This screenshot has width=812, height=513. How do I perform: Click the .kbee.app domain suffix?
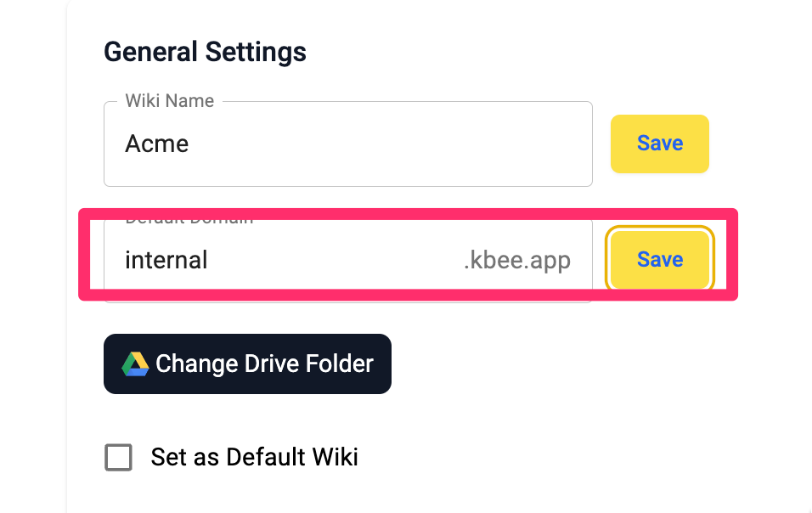point(516,260)
